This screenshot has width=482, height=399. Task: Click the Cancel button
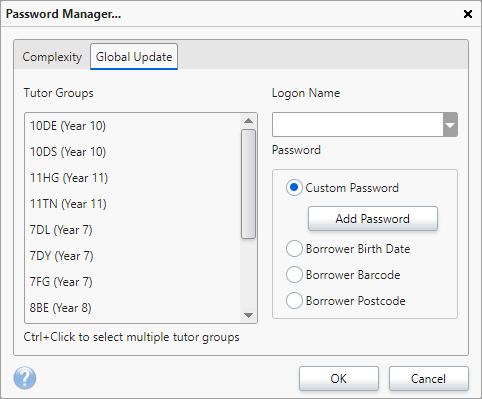[429, 379]
